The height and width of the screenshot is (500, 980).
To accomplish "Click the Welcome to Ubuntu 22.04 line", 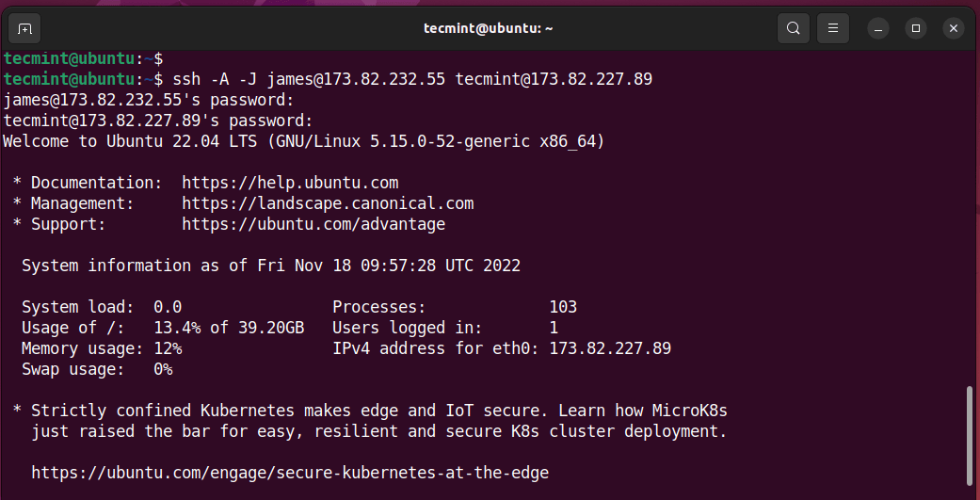I will coord(303,141).
